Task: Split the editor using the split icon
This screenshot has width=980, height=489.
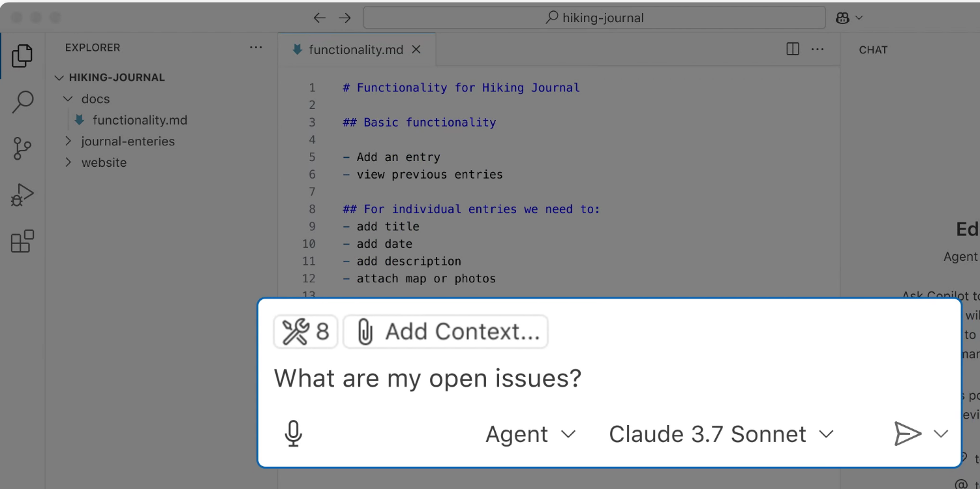Action: click(x=792, y=49)
